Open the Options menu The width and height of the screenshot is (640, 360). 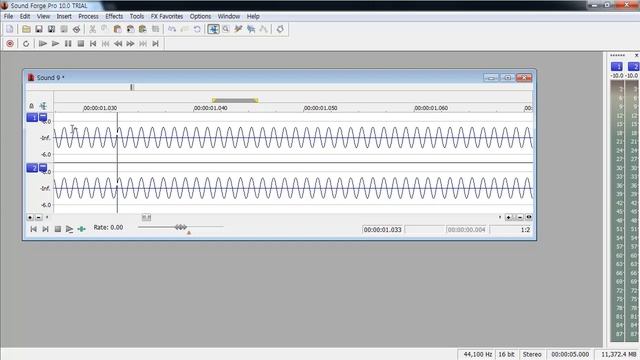[200, 16]
